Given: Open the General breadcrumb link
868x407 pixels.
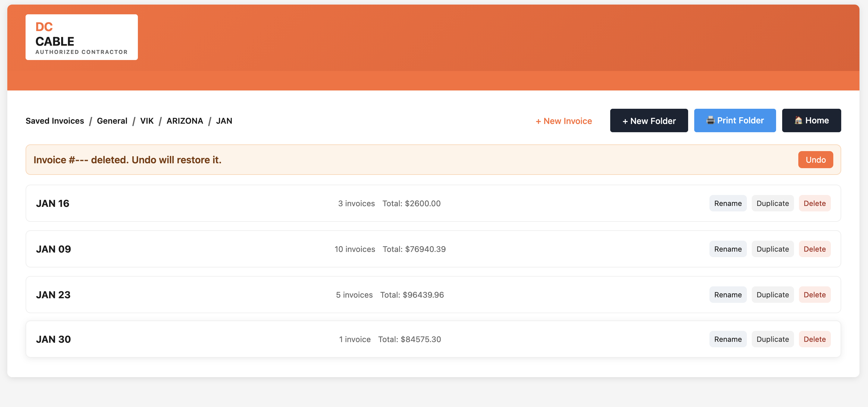Looking at the screenshot, I should [112, 121].
